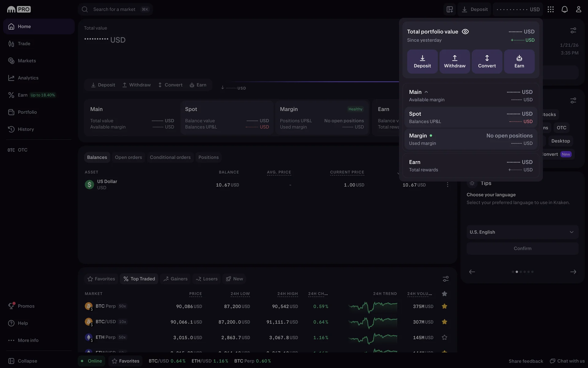Switch to Open orders tab

(x=128, y=157)
